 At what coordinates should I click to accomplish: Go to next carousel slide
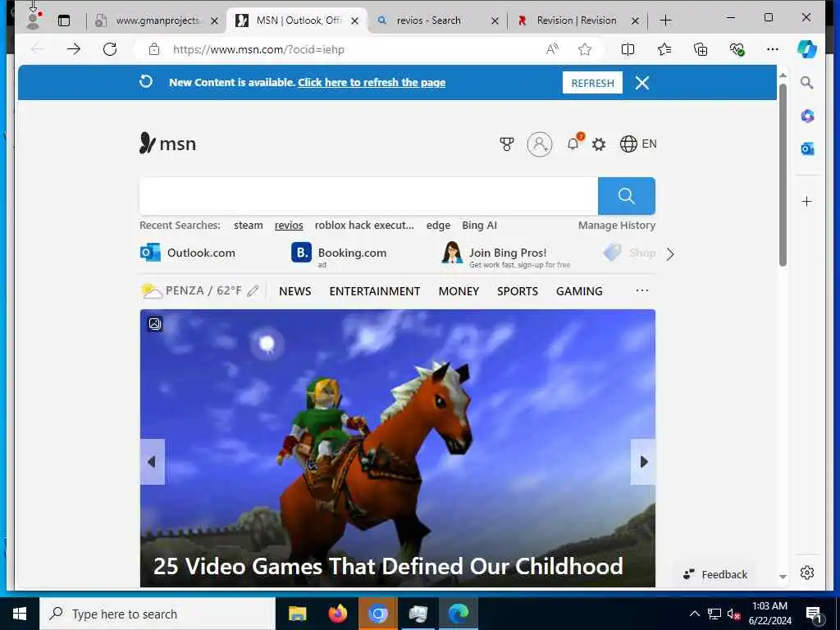point(643,462)
